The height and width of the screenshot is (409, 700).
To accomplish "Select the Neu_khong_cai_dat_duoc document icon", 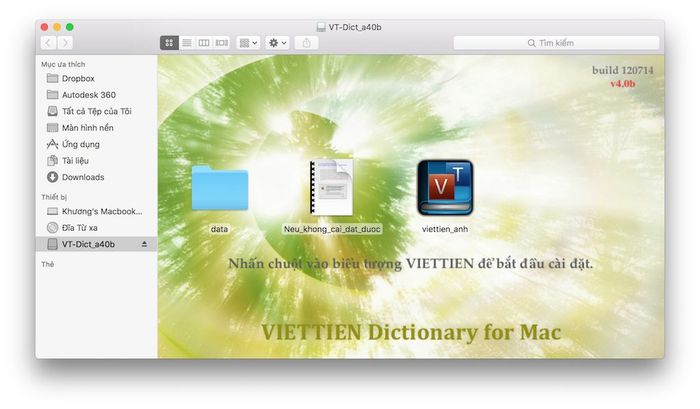I will 332,188.
